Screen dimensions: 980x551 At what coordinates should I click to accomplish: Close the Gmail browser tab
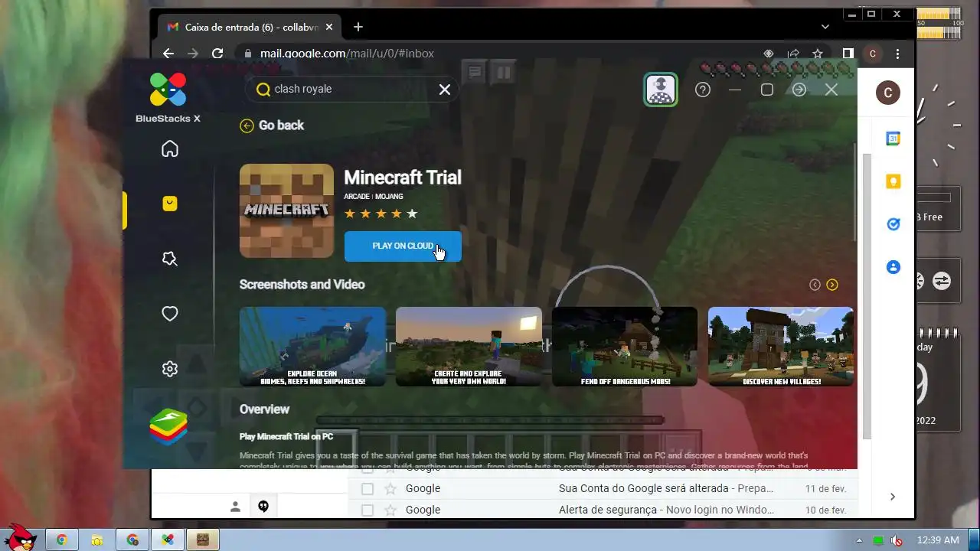(329, 27)
